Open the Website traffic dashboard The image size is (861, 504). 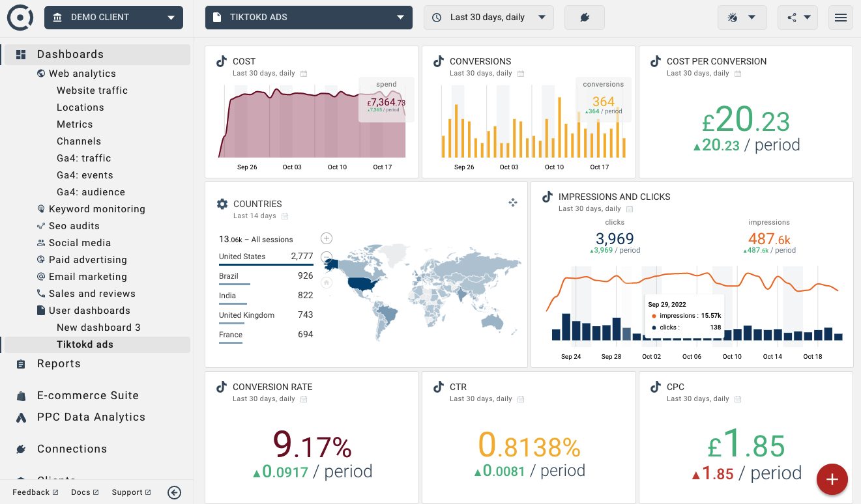pos(92,91)
